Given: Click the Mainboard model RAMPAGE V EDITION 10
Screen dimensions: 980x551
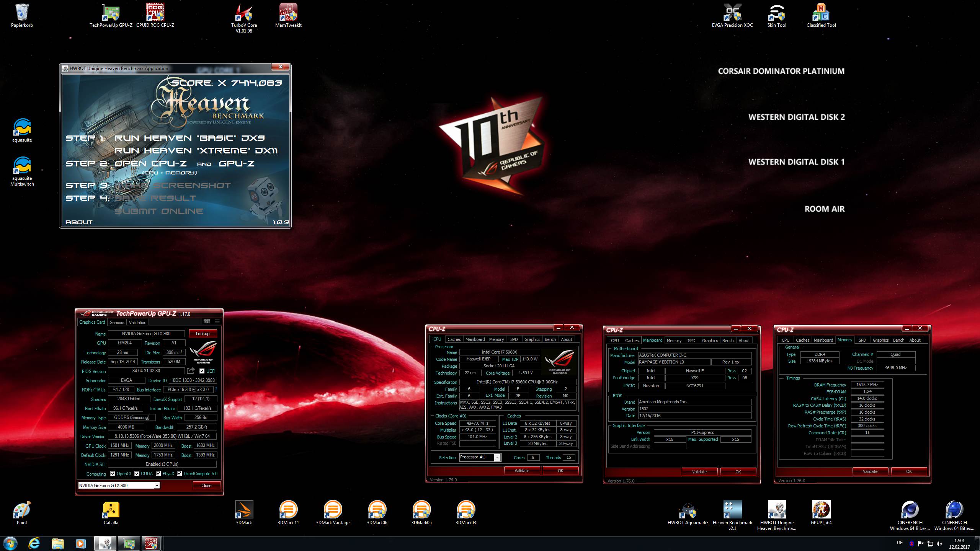Looking at the screenshot, I should pos(674,362).
